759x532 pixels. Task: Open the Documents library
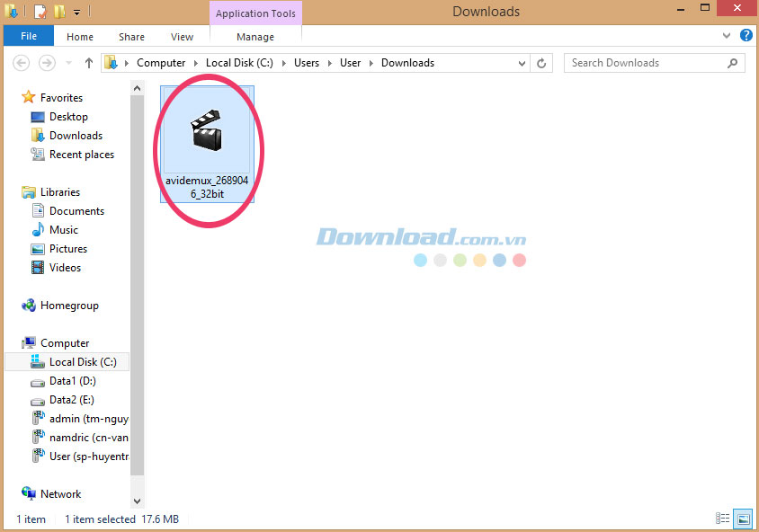(x=76, y=211)
